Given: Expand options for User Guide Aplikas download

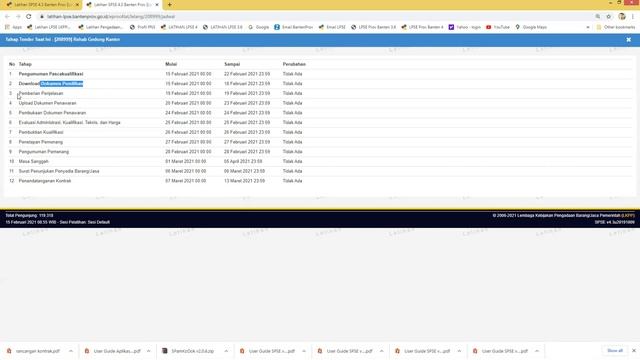Looking at the screenshot, I should [x=149, y=351].
